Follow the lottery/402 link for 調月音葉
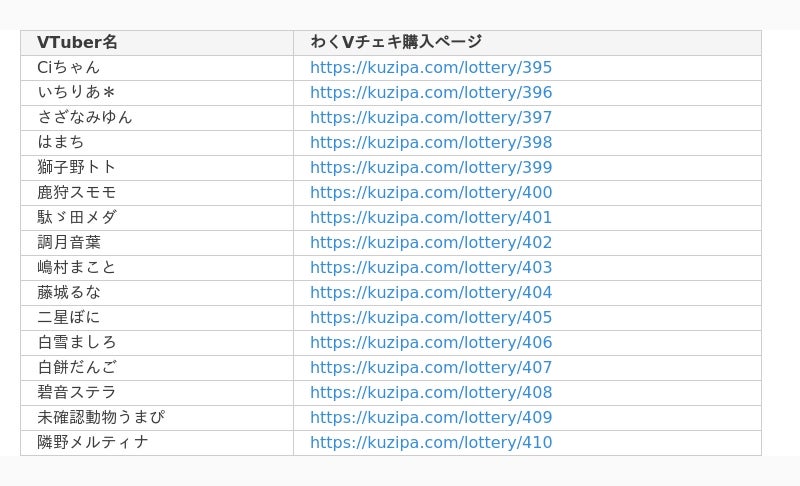 (x=430, y=243)
